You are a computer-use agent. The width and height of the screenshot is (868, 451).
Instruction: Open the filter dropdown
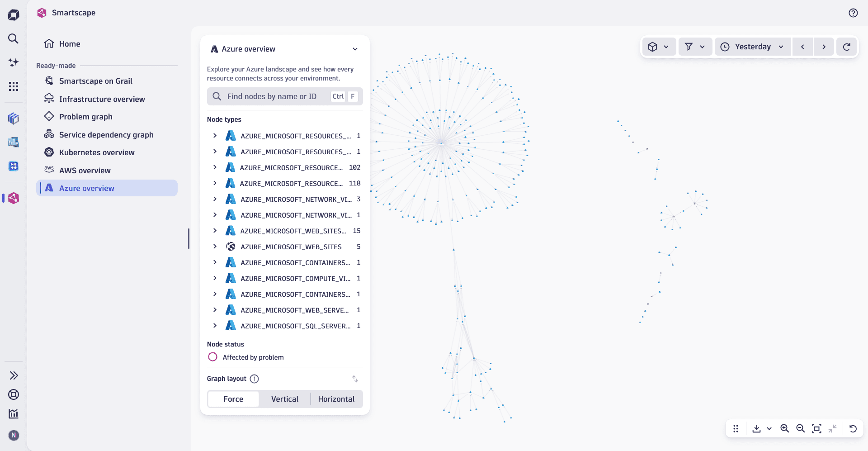click(x=695, y=47)
